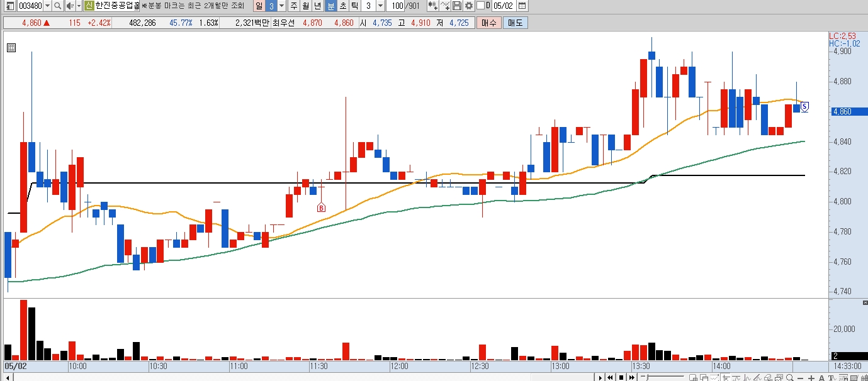Select the 주 (weekly) period button
868x381 pixels.
[294, 6]
